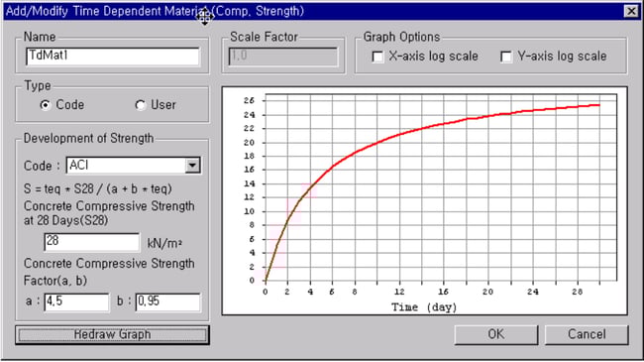644x362 pixels.
Task: Enable Y-axis log scale checkbox
Action: pos(506,57)
